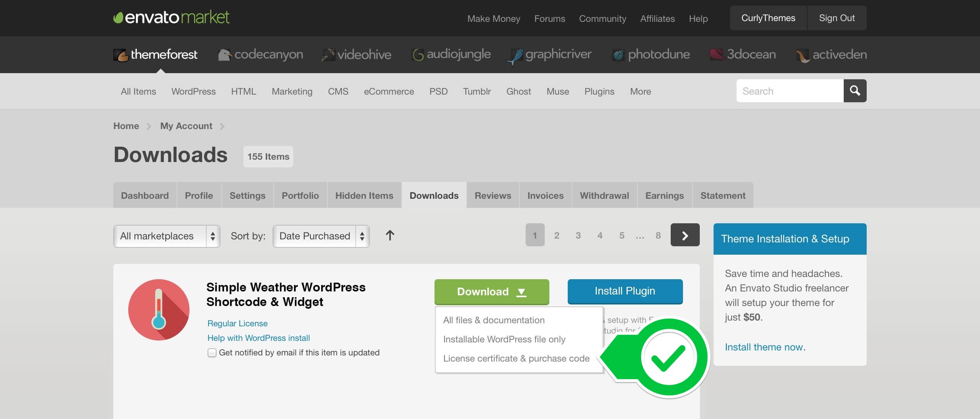
Task: Open the Earnings tab
Action: pyautogui.click(x=665, y=195)
